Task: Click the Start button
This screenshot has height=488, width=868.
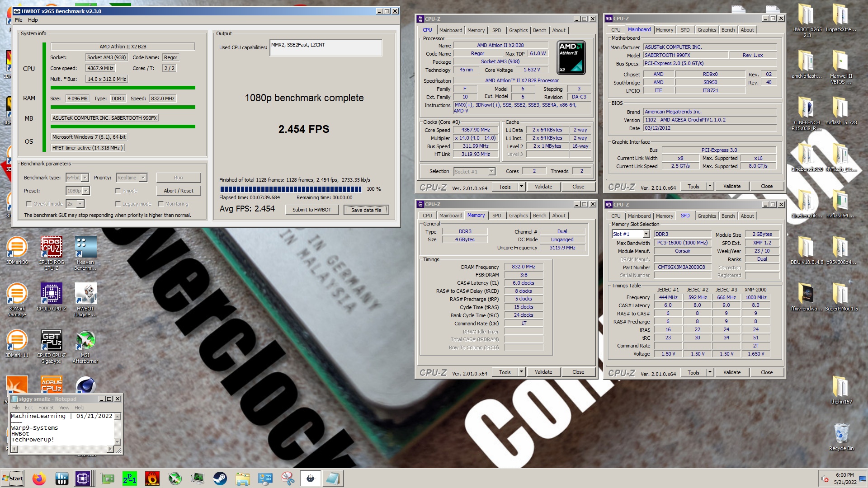Action: coord(13,479)
